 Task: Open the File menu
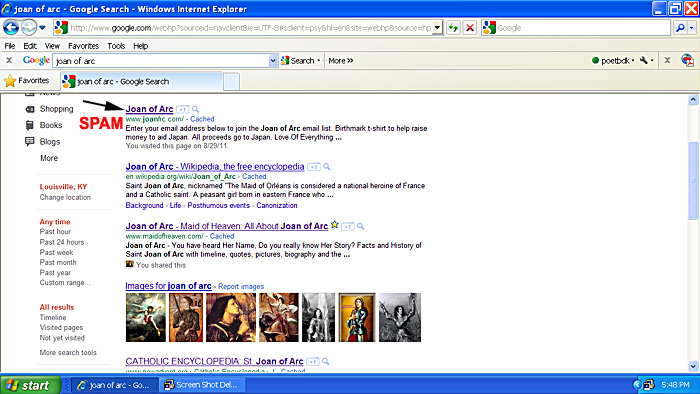[10, 46]
